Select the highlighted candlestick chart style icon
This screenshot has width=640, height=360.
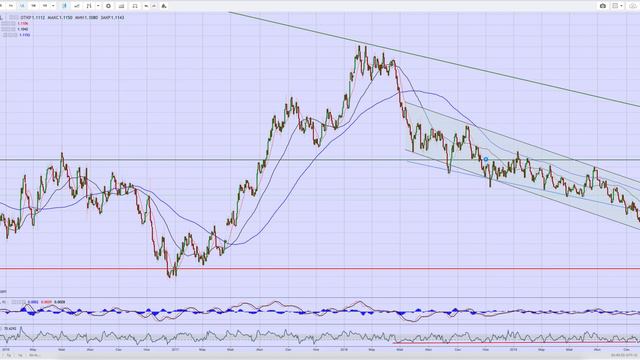[64, 6]
